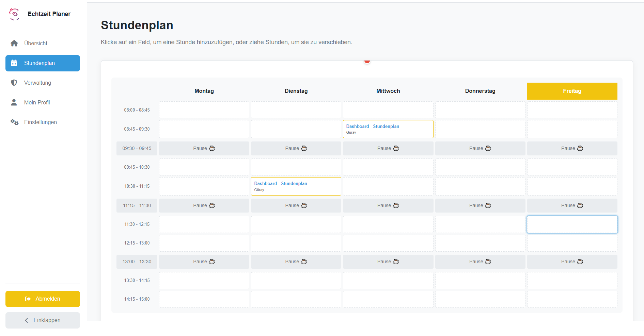This screenshot has height=336, width=644.
Task: Click the shield icon beside Verwaltung
Action: (x=14, y=83)
